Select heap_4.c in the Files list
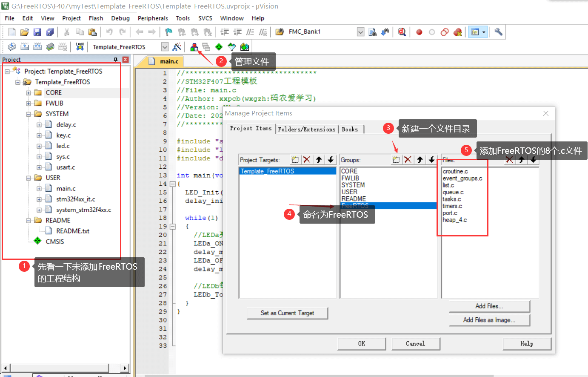The width and height of the screenshot is (588, 377). [x=454, y=220]
